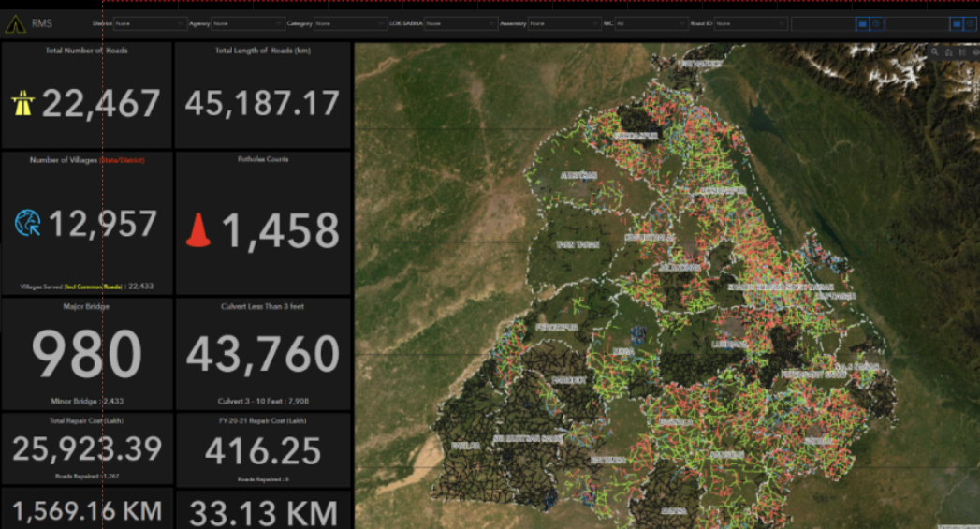
Task: Open the Agency filter dropdown
Action: point(247,23)
